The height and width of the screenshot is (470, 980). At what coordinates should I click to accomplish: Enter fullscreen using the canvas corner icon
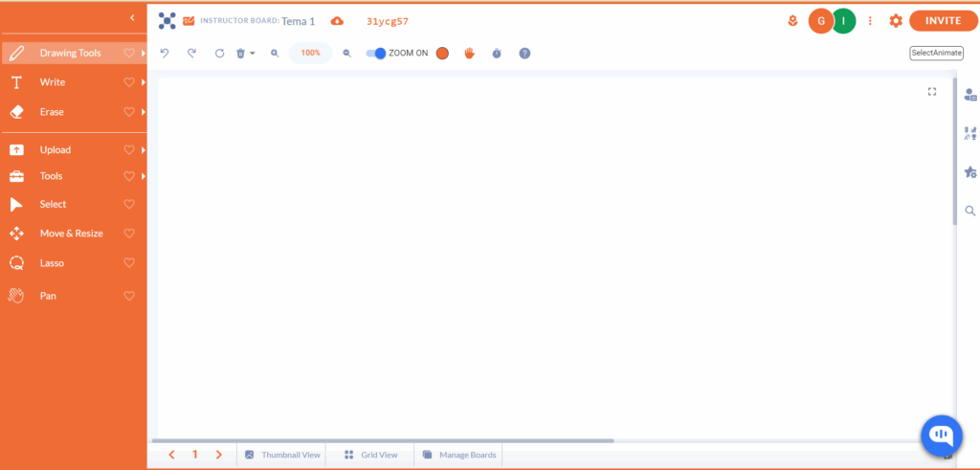point(932,92)
